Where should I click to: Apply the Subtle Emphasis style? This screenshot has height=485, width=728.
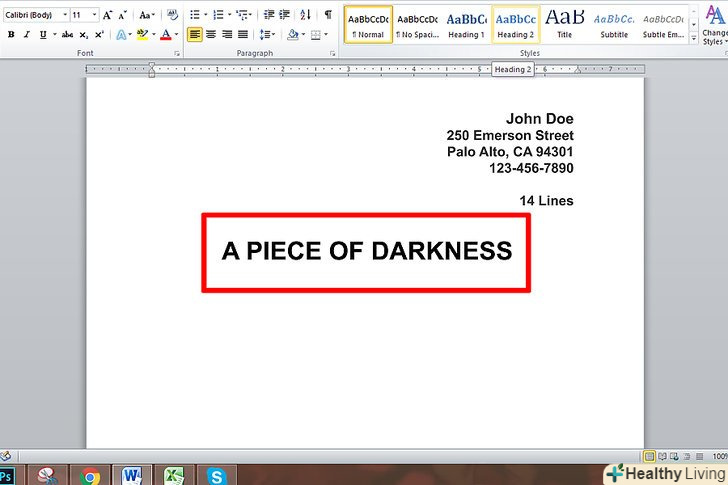(663, 25)
